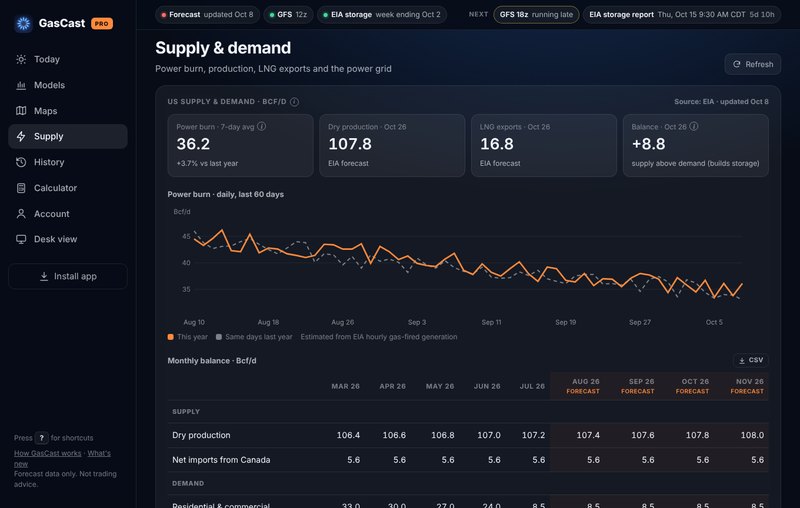Open Models via its bar chart icon
Image resolution: width=800 pixels, height=508 pixels.
coord(21,85)
